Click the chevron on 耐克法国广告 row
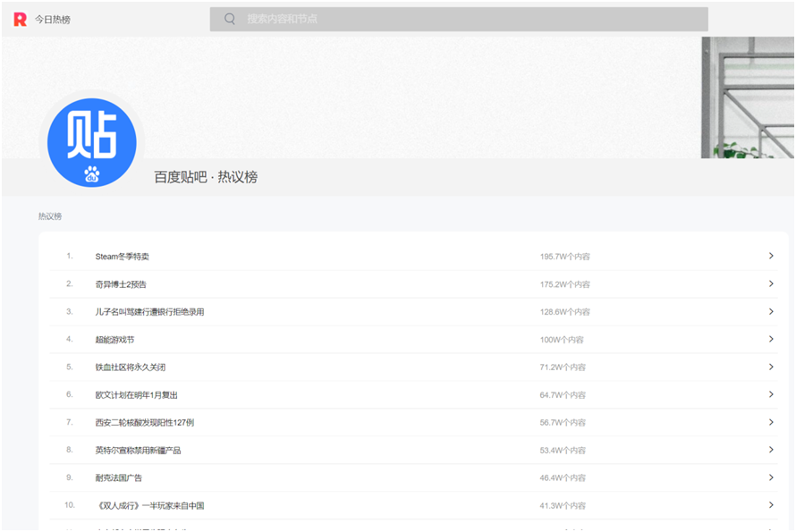796x532 pixels. (771, 477)
